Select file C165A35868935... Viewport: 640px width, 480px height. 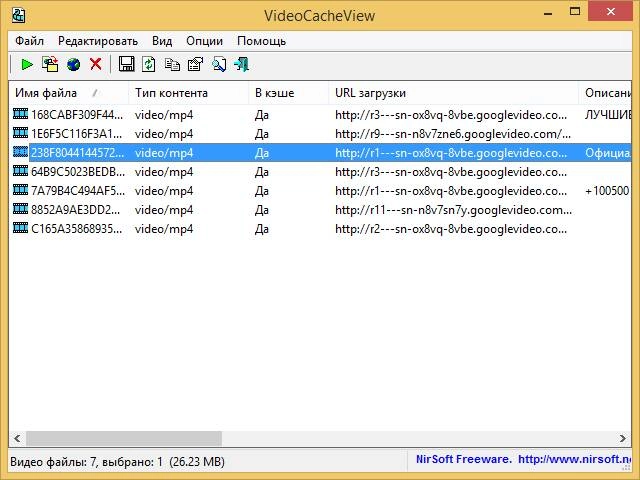point(76,229)
